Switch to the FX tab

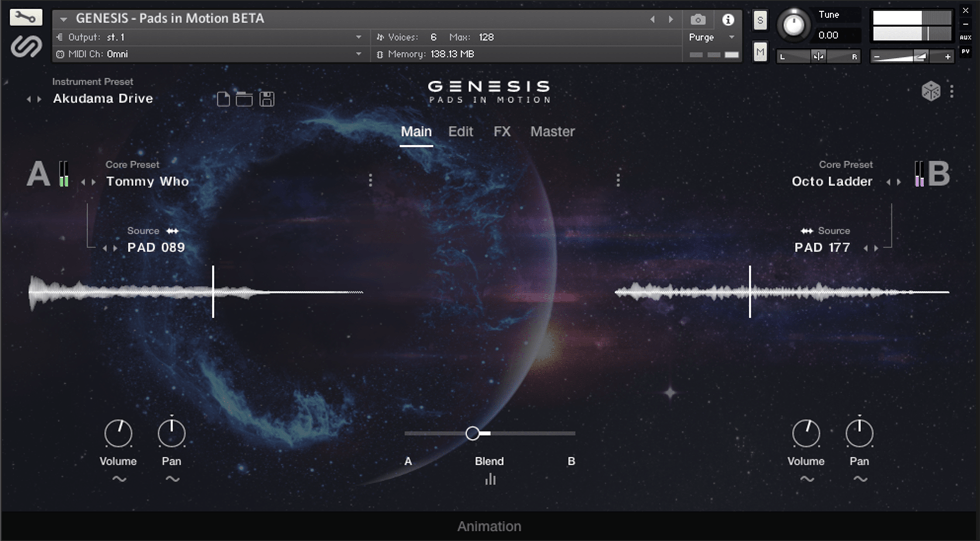click(502, 131)
